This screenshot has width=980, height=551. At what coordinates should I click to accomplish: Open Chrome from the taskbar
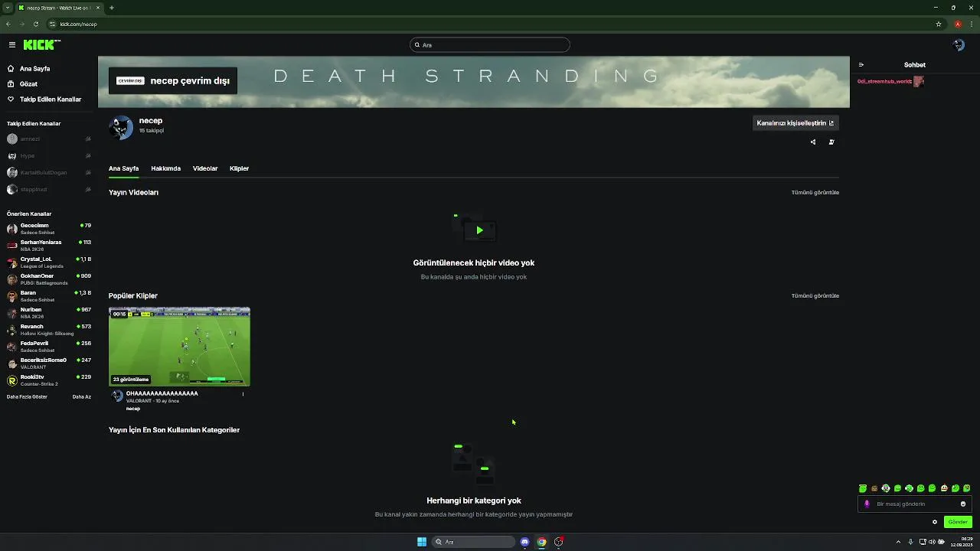(x=541, y=542)
